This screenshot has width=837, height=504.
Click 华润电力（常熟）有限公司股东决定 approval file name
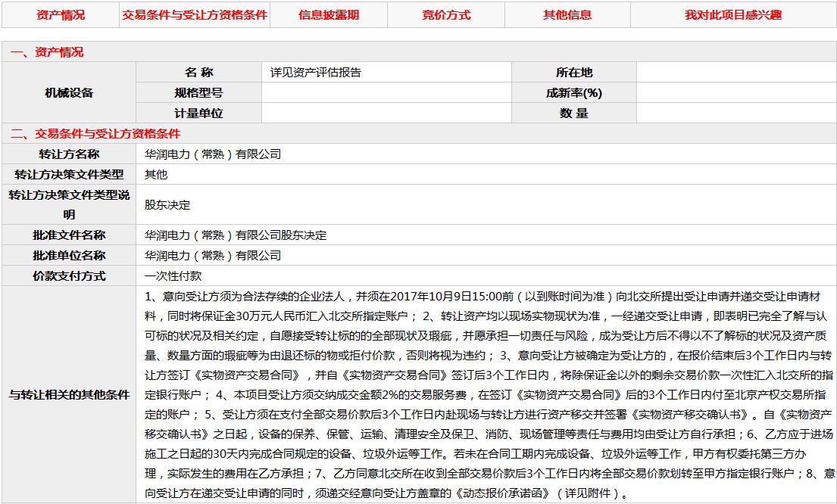pos(236,235)
